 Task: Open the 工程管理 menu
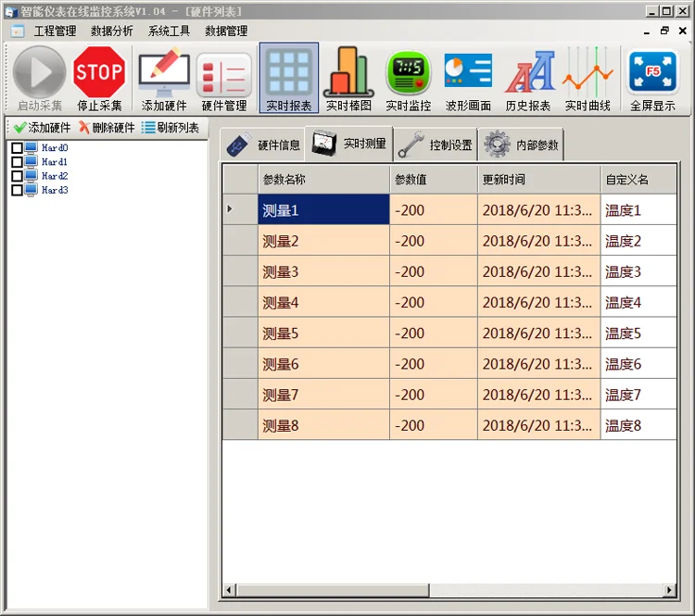click(55, 31)
